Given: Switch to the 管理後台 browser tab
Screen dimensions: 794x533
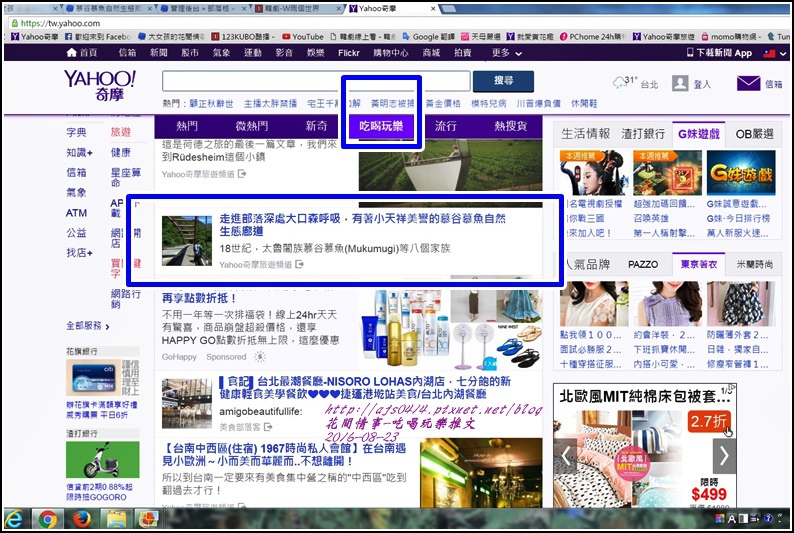Looking at the screenshot, I should click(x=202, y=9).
